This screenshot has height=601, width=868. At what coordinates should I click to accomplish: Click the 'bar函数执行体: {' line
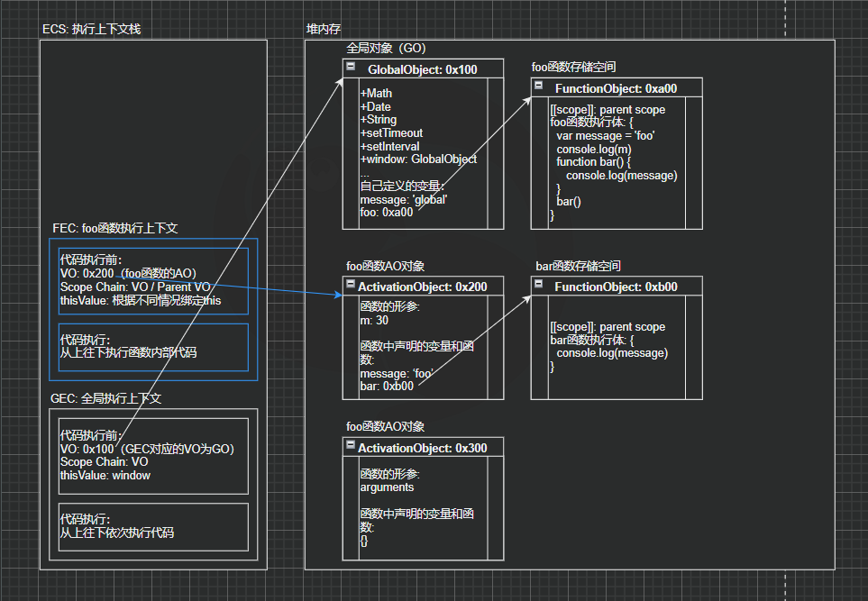(592, 340)
